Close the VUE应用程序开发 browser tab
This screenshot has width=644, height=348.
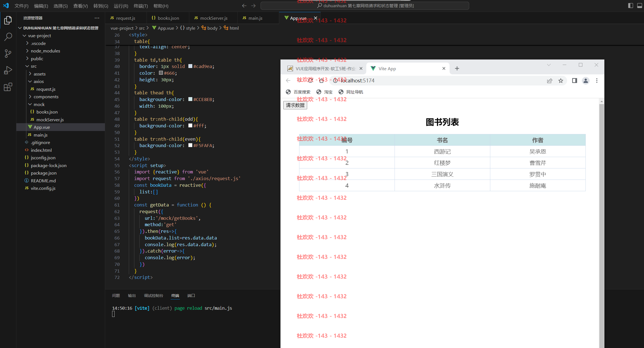[361, 69]
